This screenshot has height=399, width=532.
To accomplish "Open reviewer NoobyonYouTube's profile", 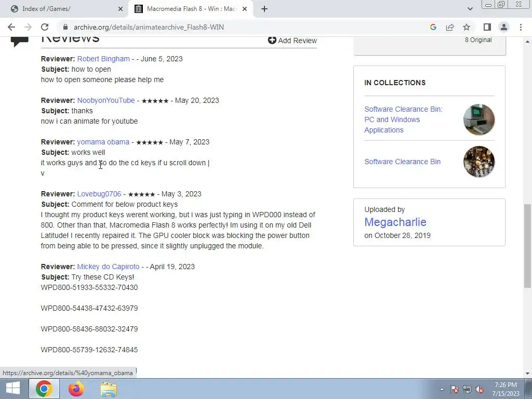I will click(106, 100).
